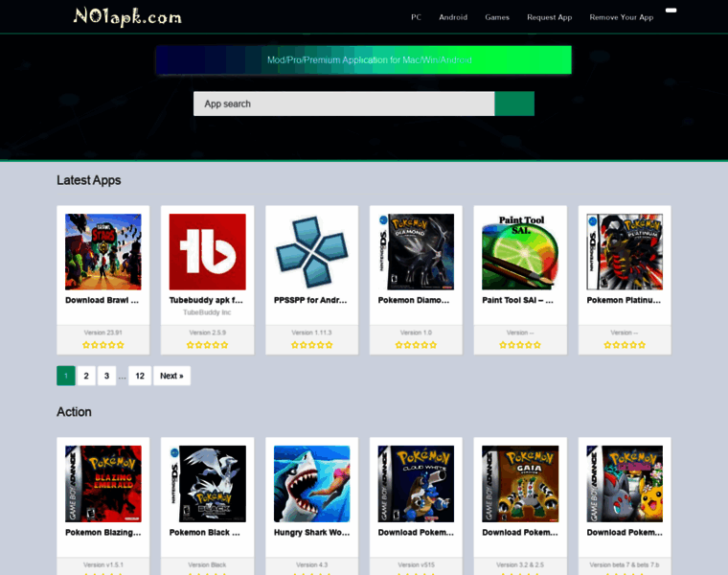Screen dimensions: 728x575
Task: Click the Paint Tool SAI title
Action: 517,300
